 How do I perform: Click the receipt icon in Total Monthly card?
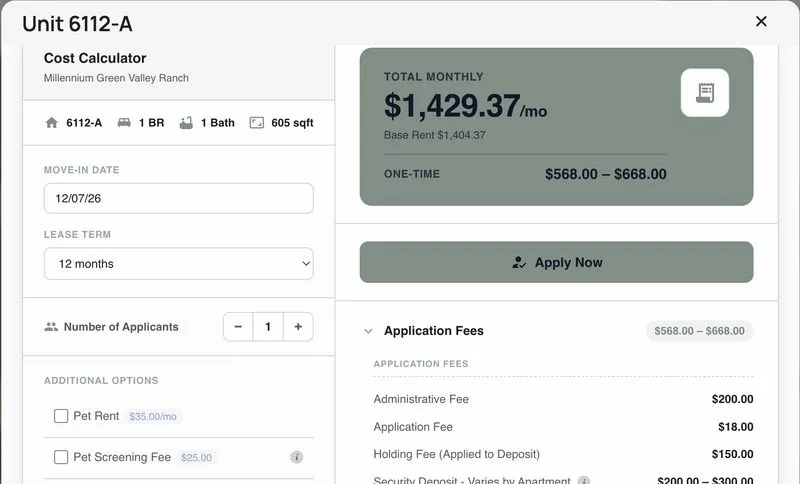[705, 93]
